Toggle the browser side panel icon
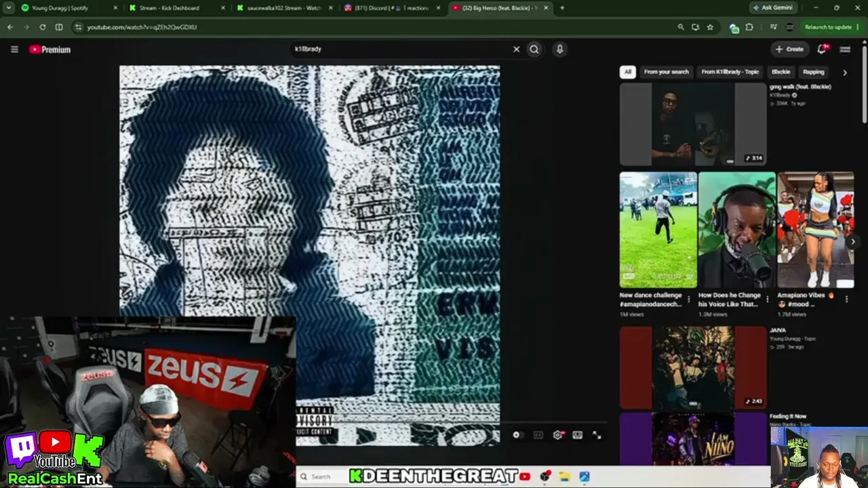Screen dimensions: 868x488 [59, 27]
